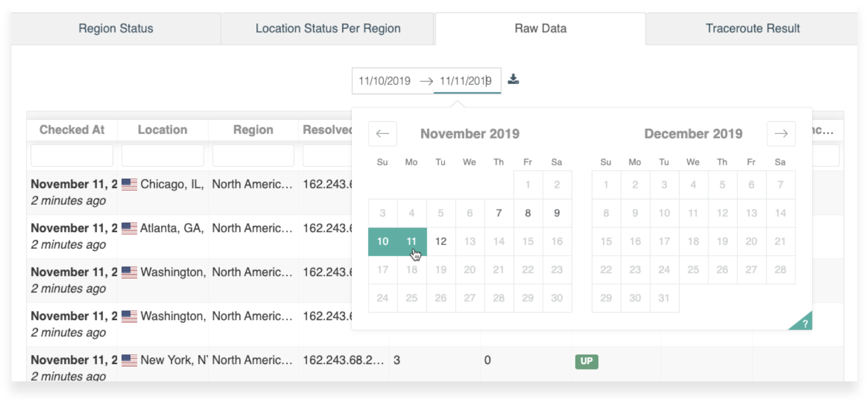868x403 pixels.
Task: Click the end date field 11/11/2019
Action: [465, 81]
